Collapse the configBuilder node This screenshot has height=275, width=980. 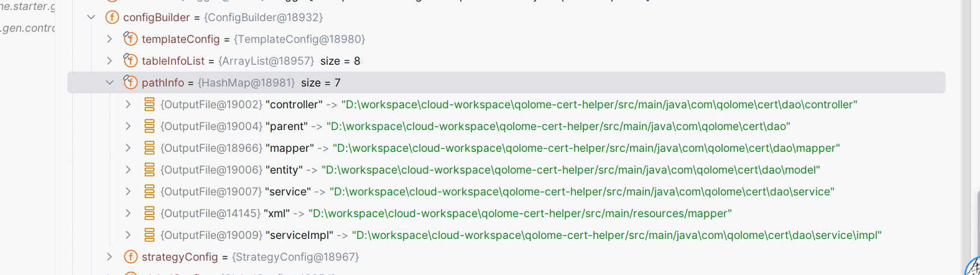(91, 17)
